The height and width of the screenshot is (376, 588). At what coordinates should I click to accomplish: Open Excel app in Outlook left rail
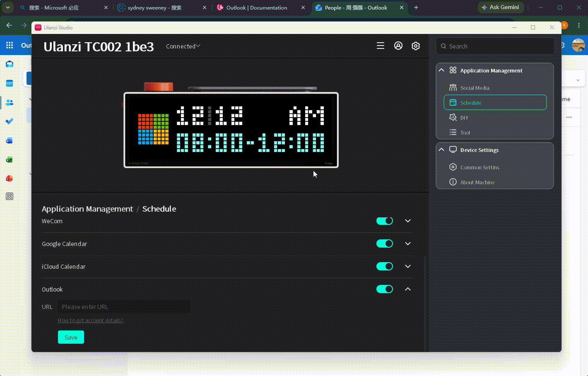pyautogui.click(x=10, y=159)
